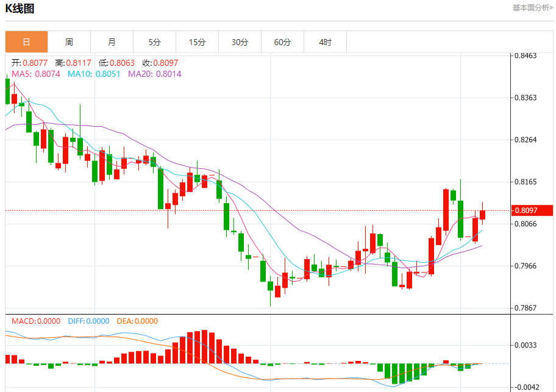Viewport: 556px width, 392px height.
Task: Click the latest red candlestick at 0.8097
Action: [482, 215]
